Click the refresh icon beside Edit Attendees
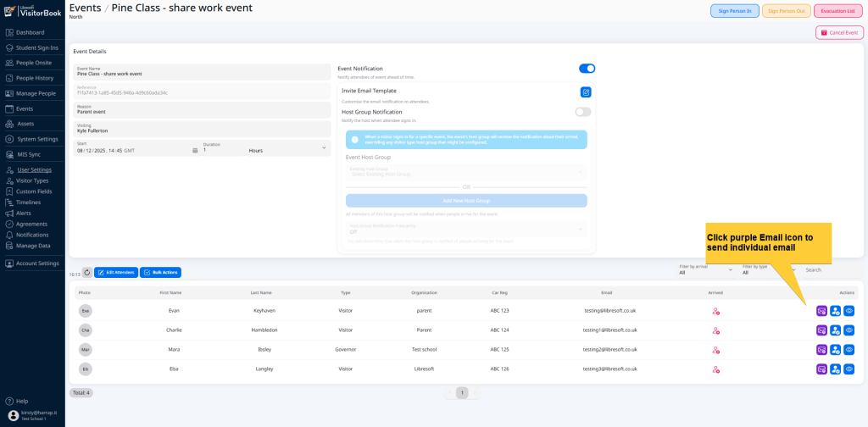This screenshot has height=427, width=868. click(x=86, y=272)
